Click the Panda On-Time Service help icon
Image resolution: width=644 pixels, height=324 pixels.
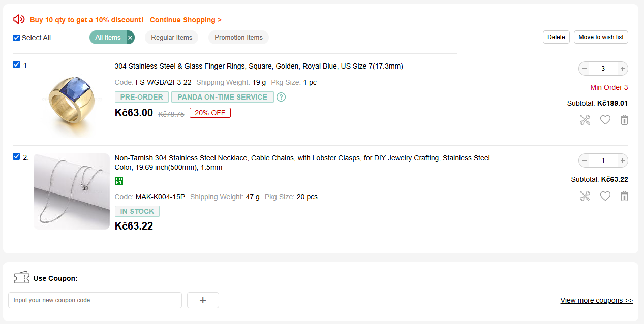click(x=281, y=97)
